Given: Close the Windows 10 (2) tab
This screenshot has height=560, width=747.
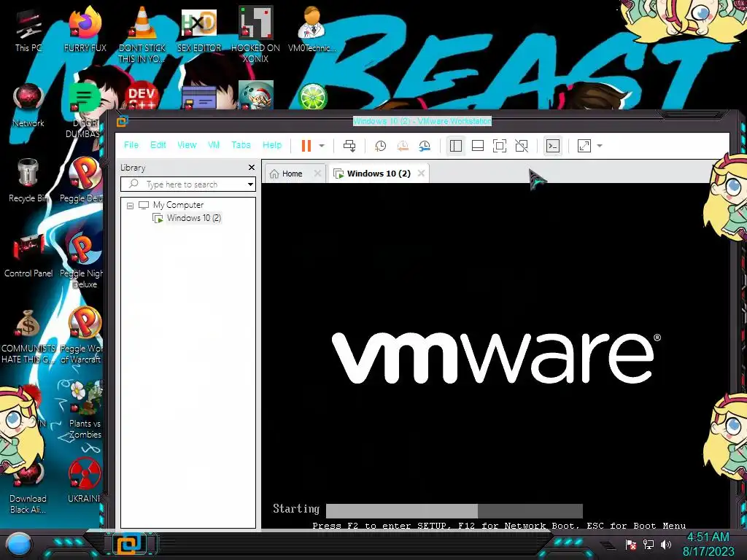Looking at the screenshot, I should (x=421, y=174).
